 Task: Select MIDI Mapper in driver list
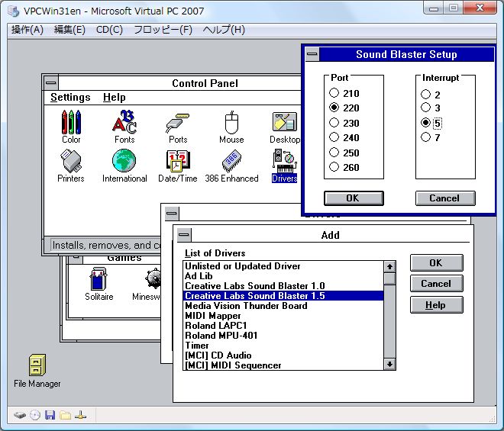click(x=283, y=316)
